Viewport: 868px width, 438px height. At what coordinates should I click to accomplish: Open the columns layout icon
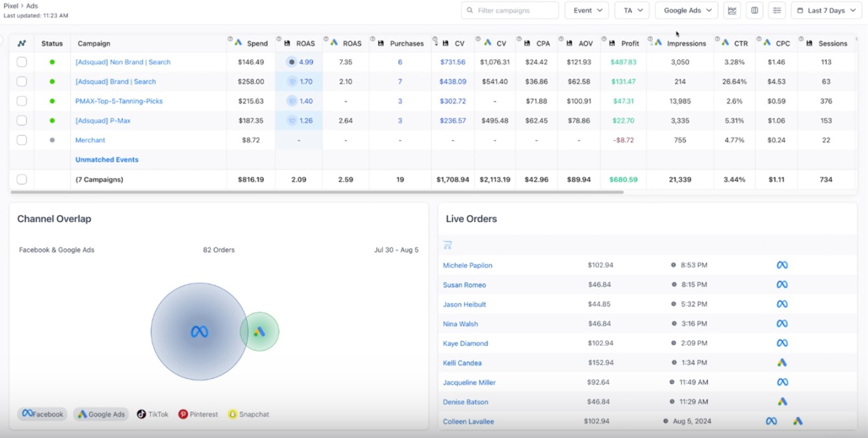click(x=755, y=10)
